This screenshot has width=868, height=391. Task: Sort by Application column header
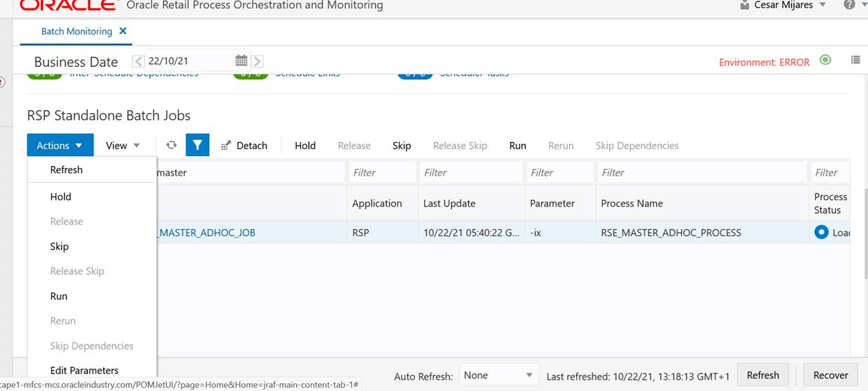[377, 203]
